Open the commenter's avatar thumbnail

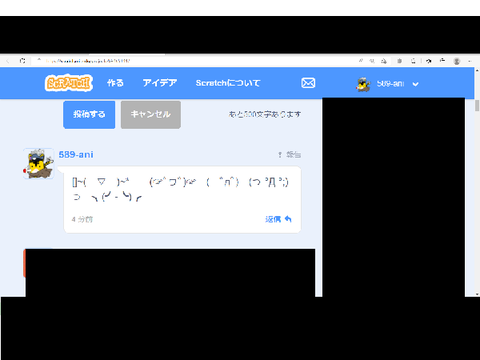[x=39, y=164]
